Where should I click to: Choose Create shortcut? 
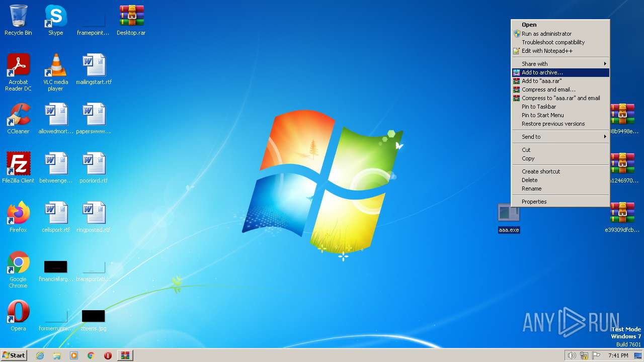[560, 171]
